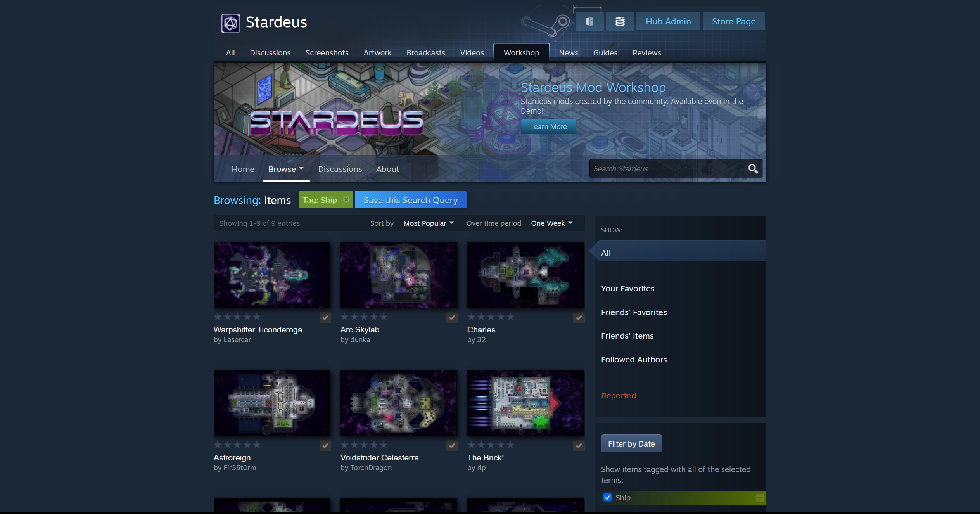Switch to the All hub tab

(230, 53)
